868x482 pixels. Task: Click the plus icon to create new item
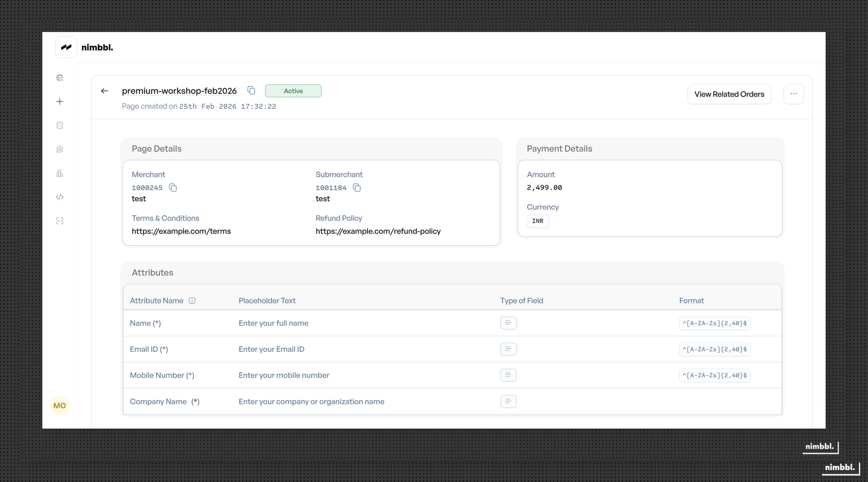tap(60, 102)
